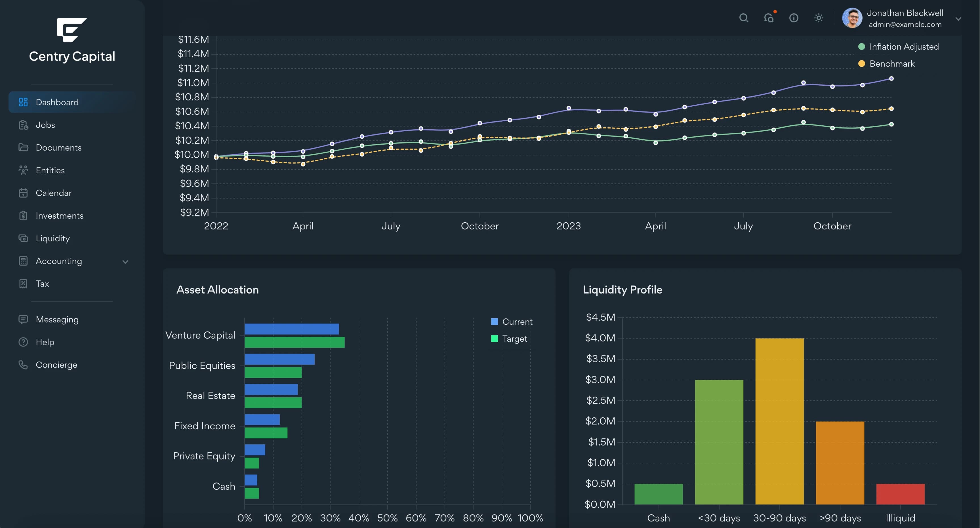The image size is (980, 528).
Task: Click the Real Estate target green bar
Action: 273,403
